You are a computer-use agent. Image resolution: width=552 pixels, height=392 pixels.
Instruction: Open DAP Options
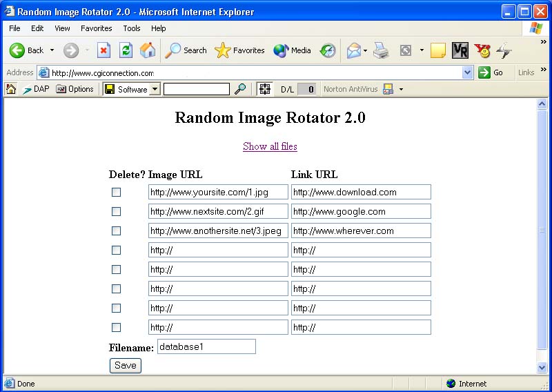coord(75,89)
